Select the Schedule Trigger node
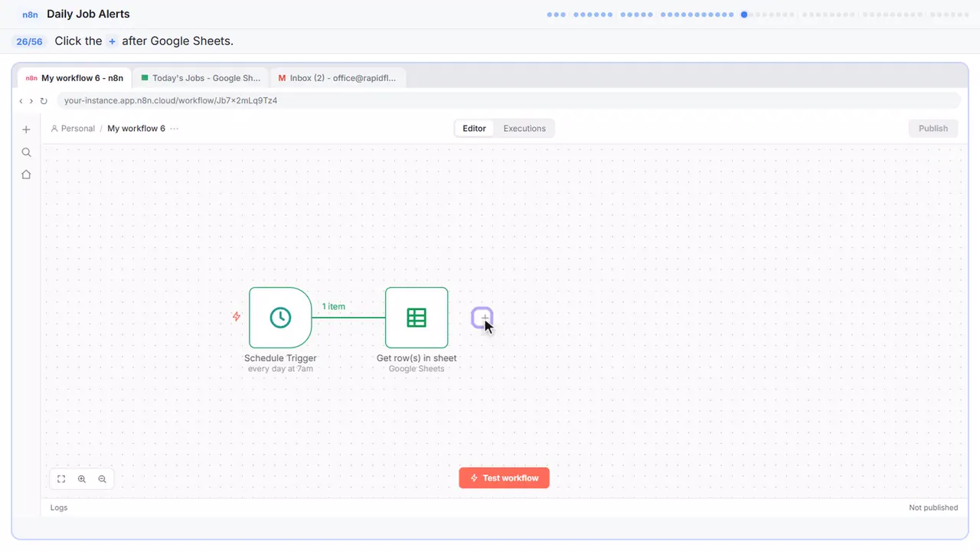The height and width of the screenshot is (551, 980). tap(280, 318)
